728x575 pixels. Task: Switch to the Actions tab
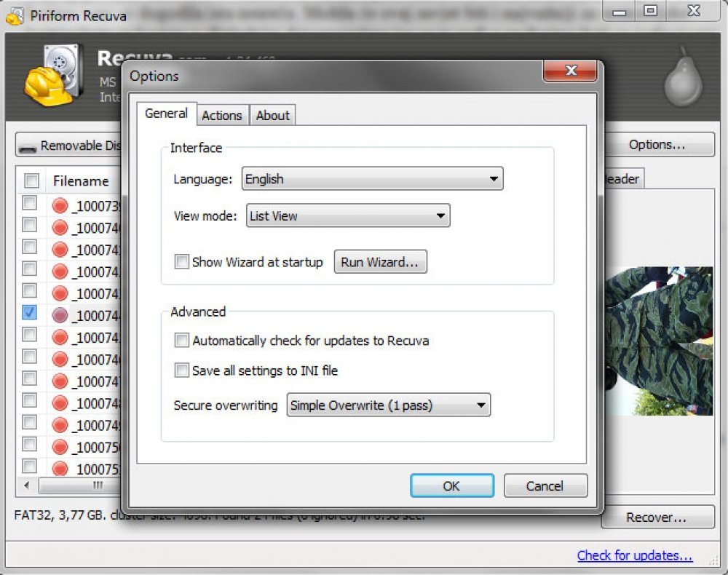tap(222, 115)
